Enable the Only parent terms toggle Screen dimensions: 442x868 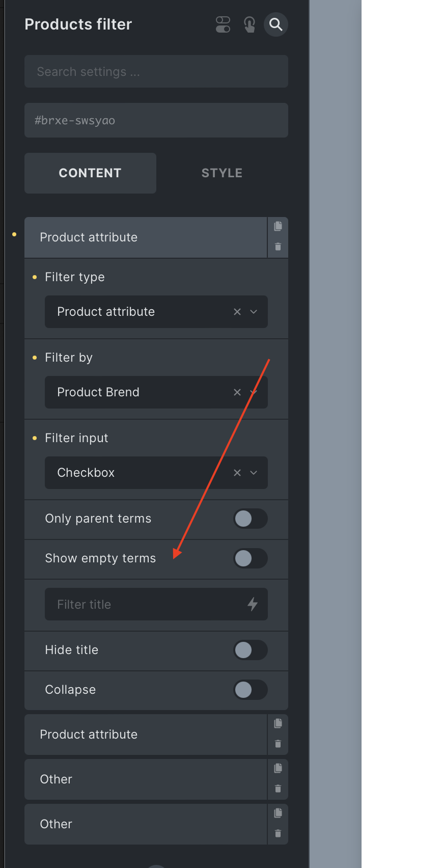coord(251,519)
